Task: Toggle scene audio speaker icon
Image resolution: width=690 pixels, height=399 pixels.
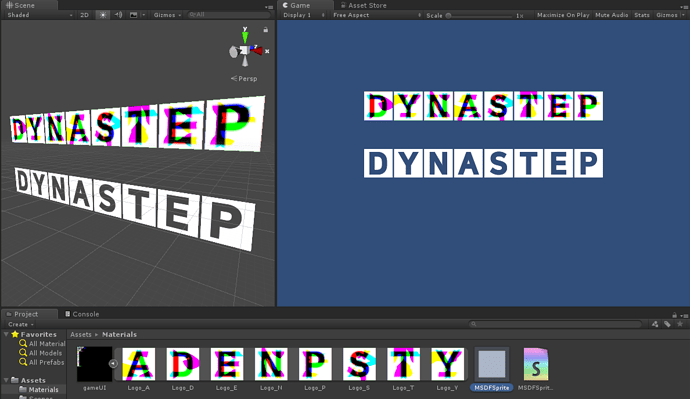Action: [x=118, y=15]
